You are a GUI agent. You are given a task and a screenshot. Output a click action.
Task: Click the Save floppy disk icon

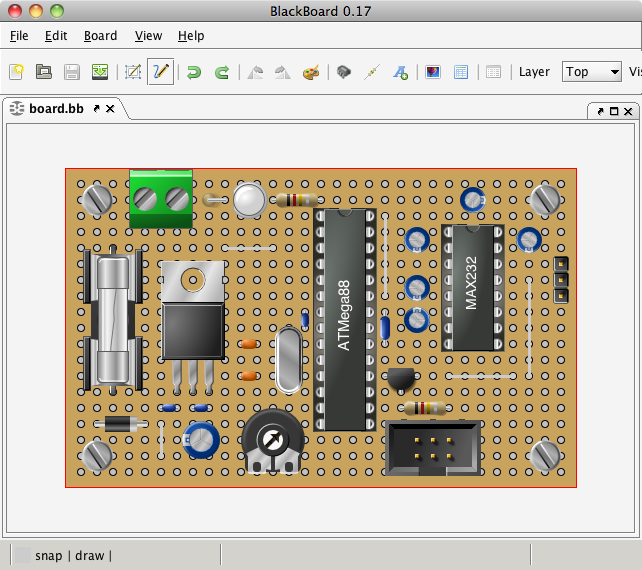tap(72, 72)
